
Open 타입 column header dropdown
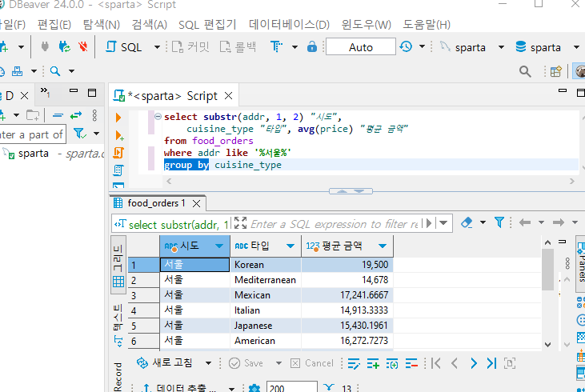pos(290,246)
